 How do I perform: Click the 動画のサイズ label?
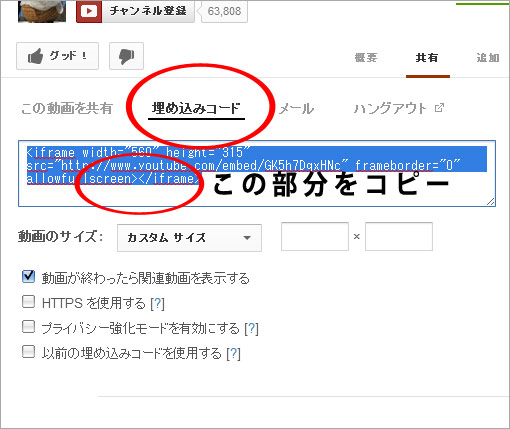pyautogui.click(x=60, y=237)
